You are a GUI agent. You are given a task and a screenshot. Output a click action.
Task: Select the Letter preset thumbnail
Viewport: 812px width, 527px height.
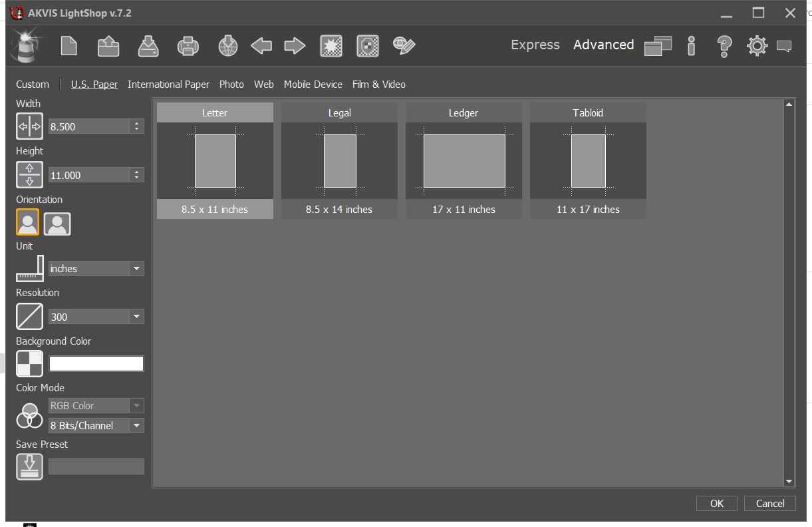[x=215, y=160]
